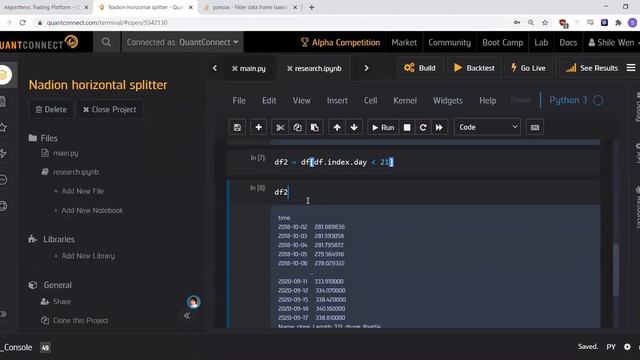Save the notebook with the floppy icon
This screenshot has width=640, height=360.
point(237,127)
